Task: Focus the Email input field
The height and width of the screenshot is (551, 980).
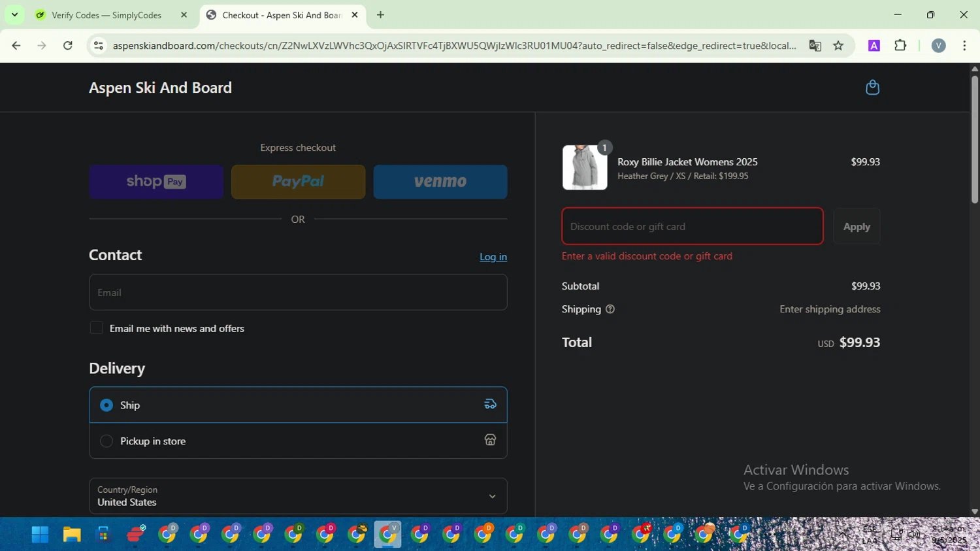Action: click(x=298, y=292)
